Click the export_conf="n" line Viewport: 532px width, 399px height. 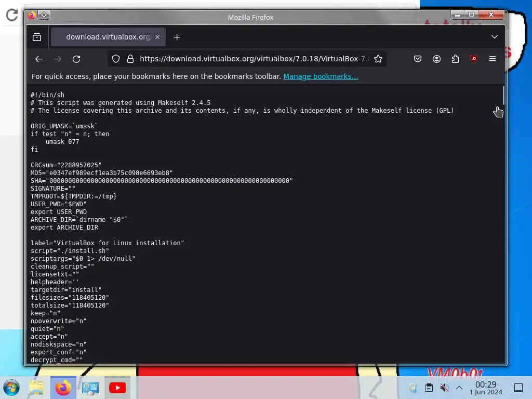point(58,352)
